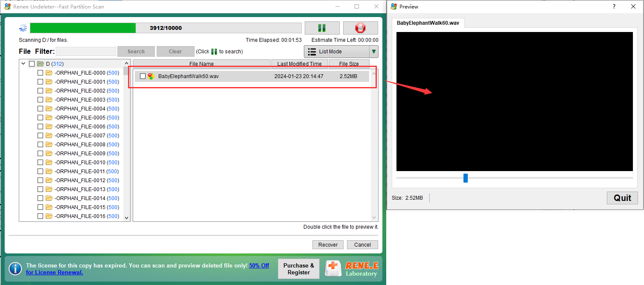Check the -ORPHAN_FILE-0006 checkbox

click(x=40, y=127)
